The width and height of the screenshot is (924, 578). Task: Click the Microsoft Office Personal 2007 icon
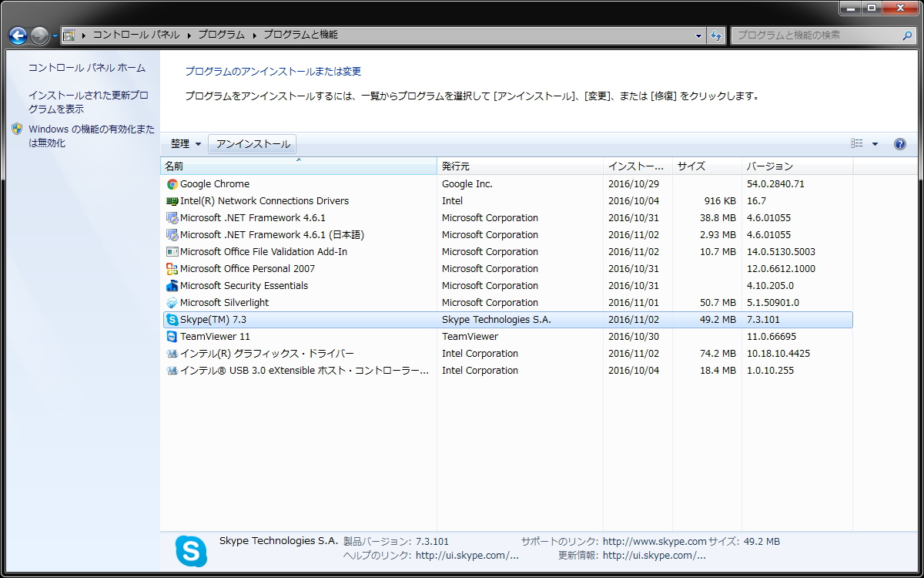coord(172,269)
